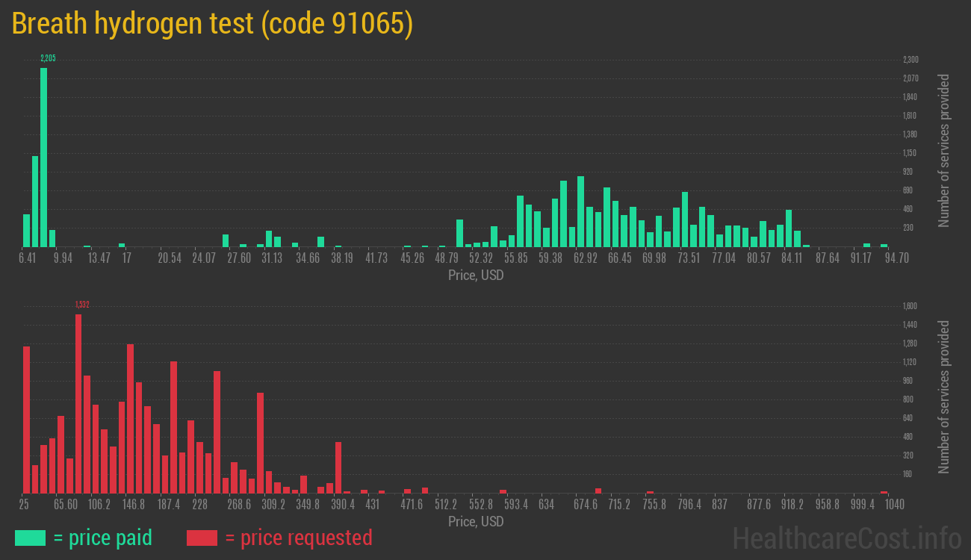Click the 2,205 peak value label
This screenshot has width=971, height=560.
48,58
